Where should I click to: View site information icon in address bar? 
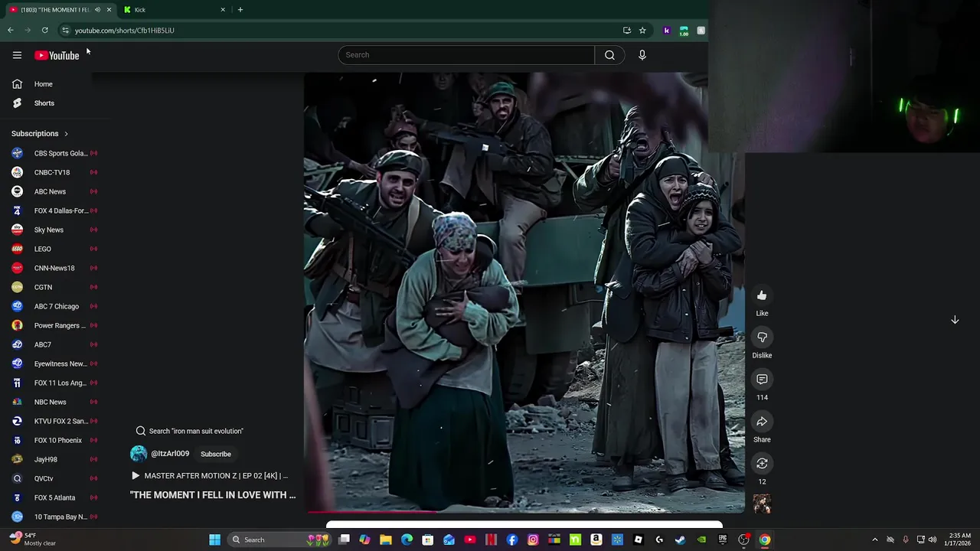[x=66, y=31]
